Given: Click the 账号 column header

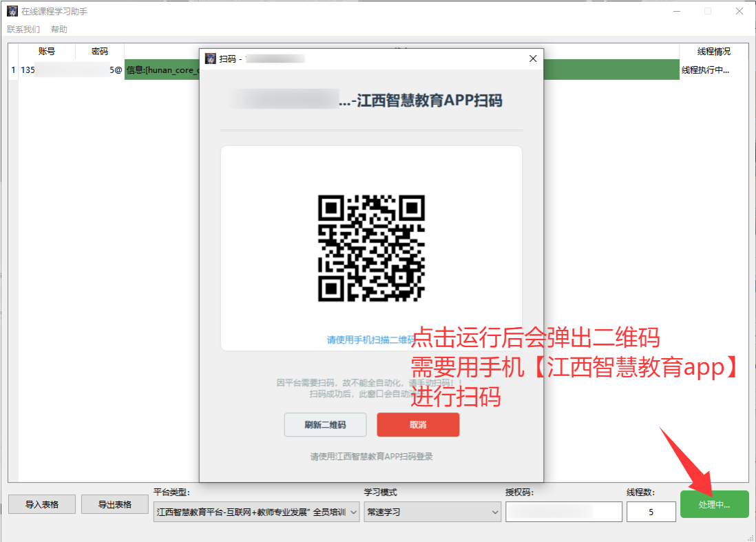Looking at the screenshot, I should click(x=47, y=52).
